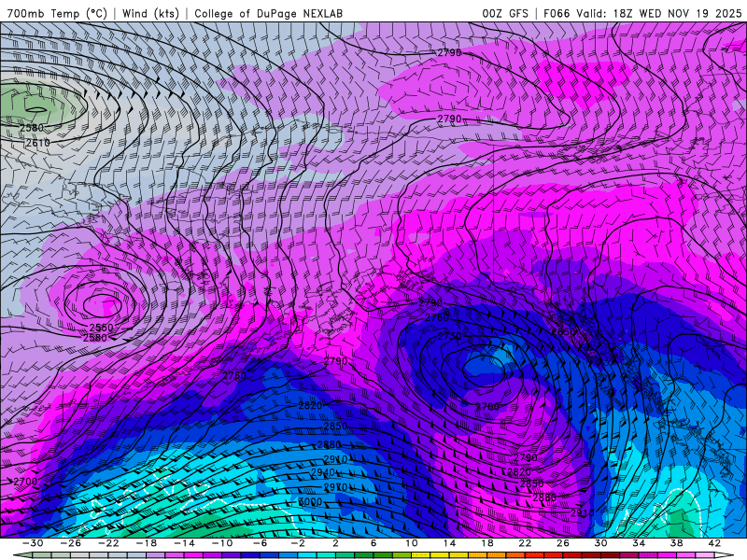Select the -2 colorbar tick label
This screenshot has width=747, height=560.
pos(298,543)
